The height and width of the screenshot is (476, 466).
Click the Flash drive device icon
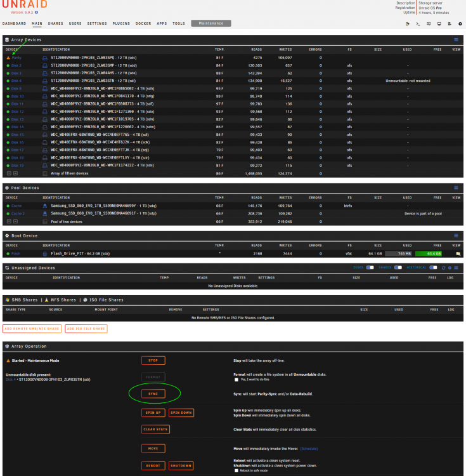click(x=45, y=254)
